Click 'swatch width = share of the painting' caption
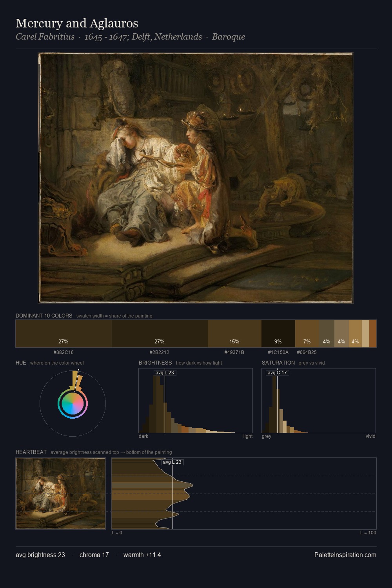 point(114,316)
